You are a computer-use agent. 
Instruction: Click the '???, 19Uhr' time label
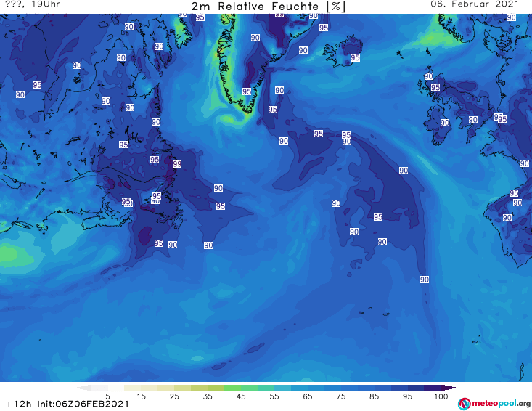click(x=33, y=4)
